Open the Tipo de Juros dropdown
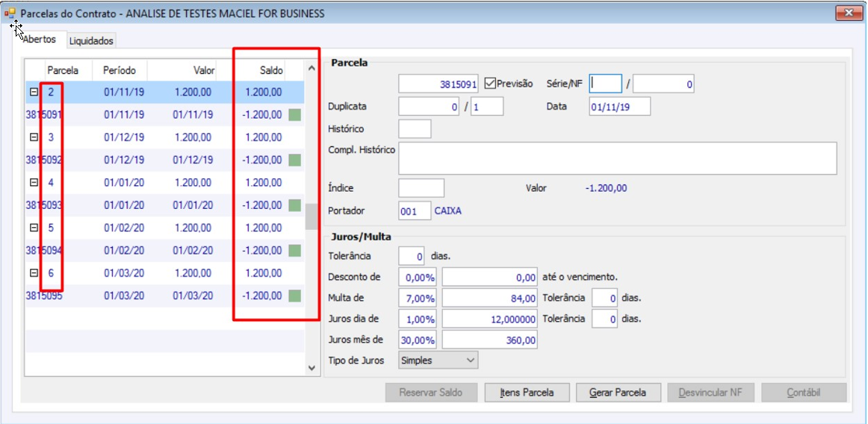 pos(438,361)
